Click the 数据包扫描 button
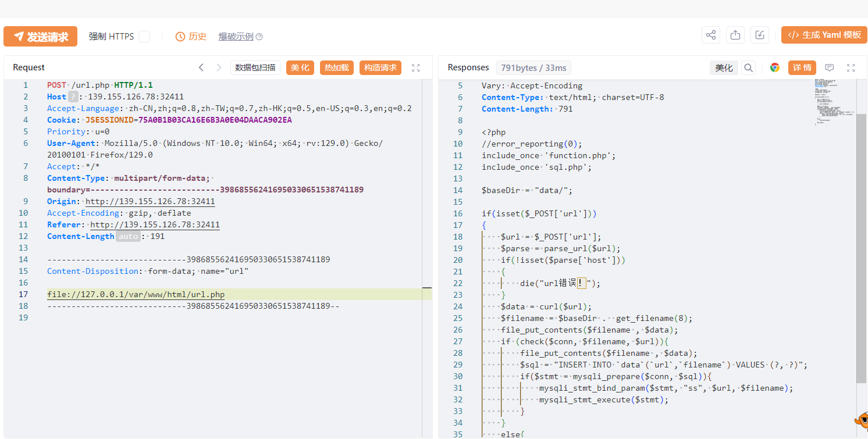The width and height of the screenshot is (868, 439). coord(255,67)
